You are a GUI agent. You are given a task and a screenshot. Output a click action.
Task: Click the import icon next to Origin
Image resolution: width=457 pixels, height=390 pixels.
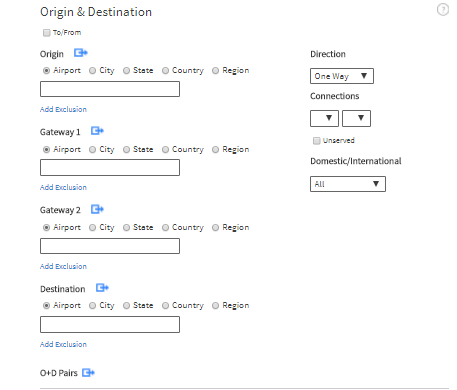click(x=81, y=53)
